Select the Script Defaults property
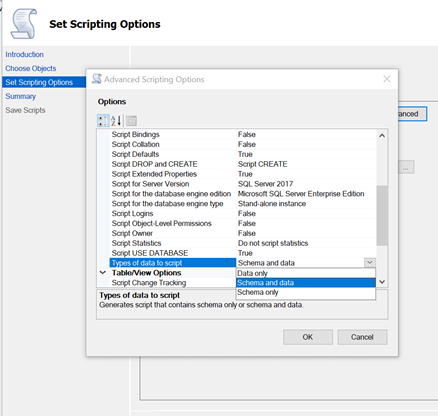438x416 pixels. pyautogui.click(x=243, y=154)
